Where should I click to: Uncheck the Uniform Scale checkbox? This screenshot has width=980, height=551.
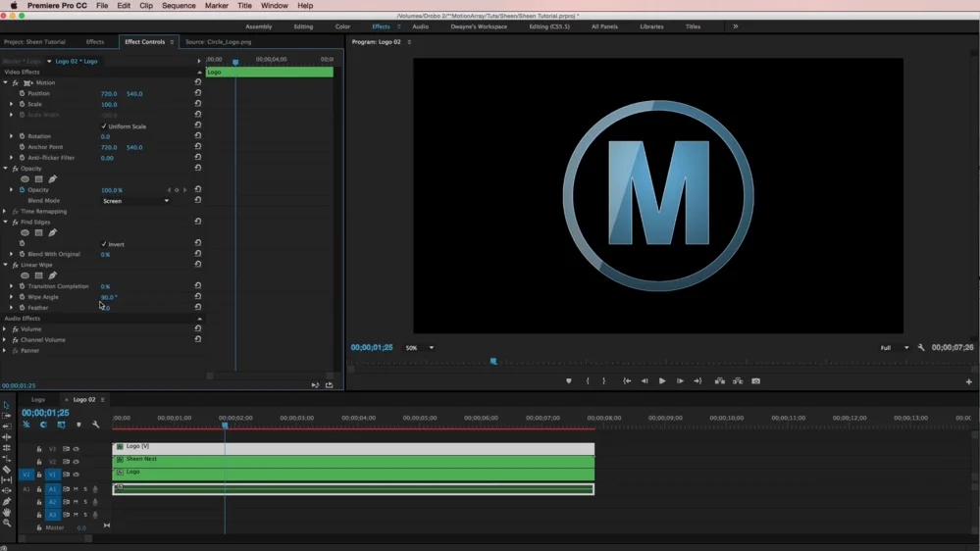[x=104, y=126]
